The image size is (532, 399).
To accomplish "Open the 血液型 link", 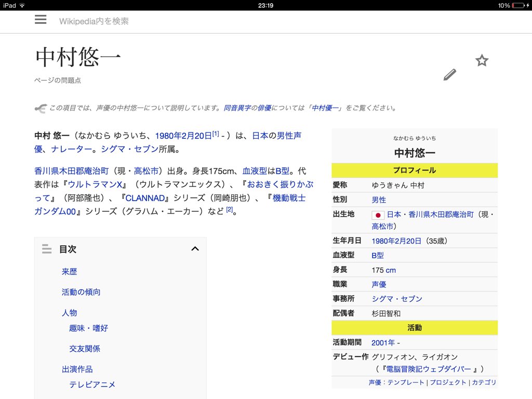I will 255,170.
